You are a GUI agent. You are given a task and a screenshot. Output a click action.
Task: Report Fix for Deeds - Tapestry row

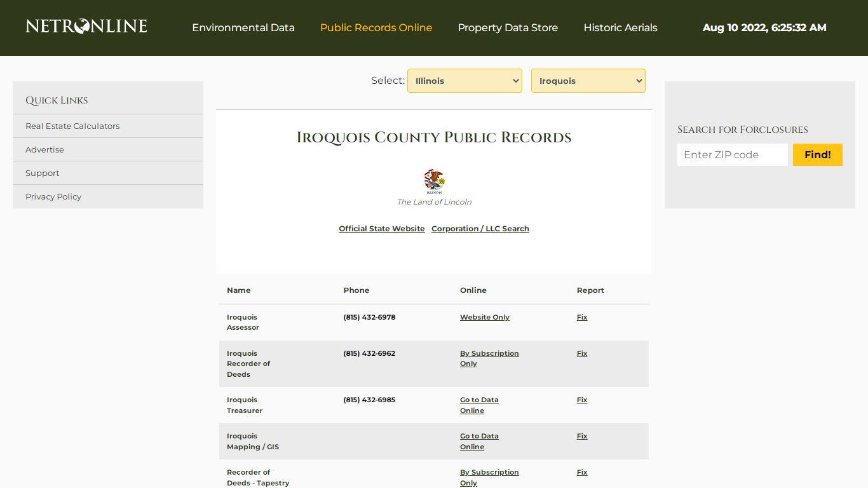pos(582,472)
